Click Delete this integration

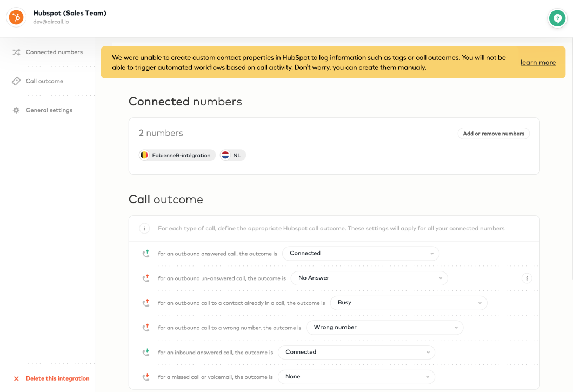tap(57, 379)
